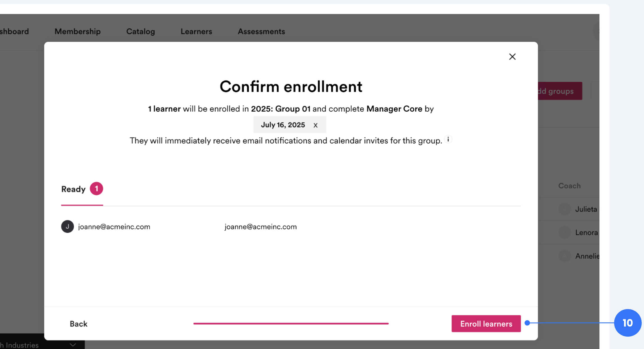The width and height of the screenshot is (644, 349).
Task: Expand the Industries dropdown chevron
Action: tap(73, 345)
